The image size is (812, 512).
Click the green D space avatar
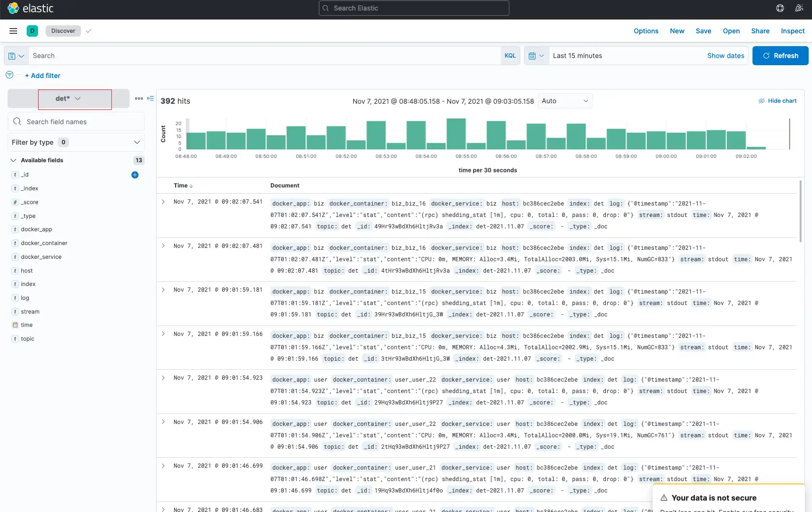click(x=32, y=31)
